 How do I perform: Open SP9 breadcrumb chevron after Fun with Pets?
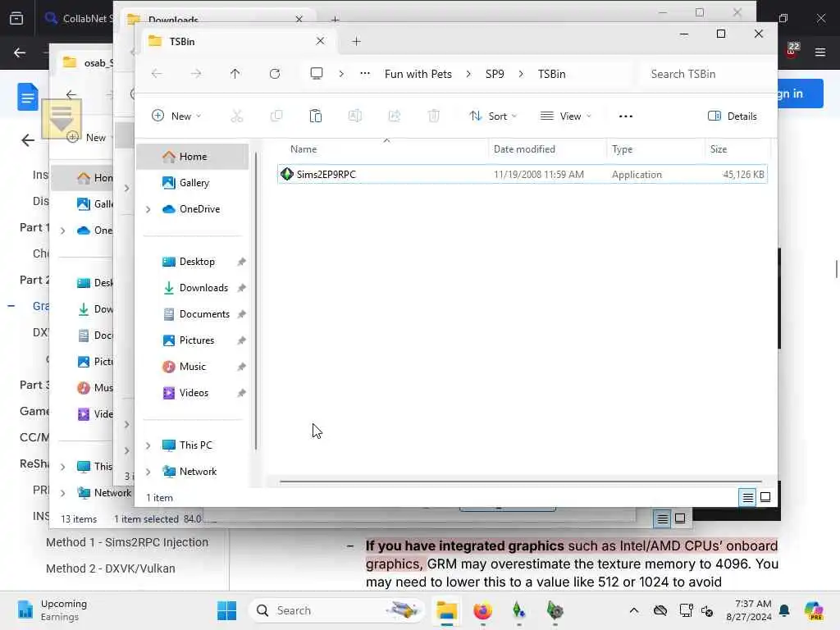click(468, 74)
